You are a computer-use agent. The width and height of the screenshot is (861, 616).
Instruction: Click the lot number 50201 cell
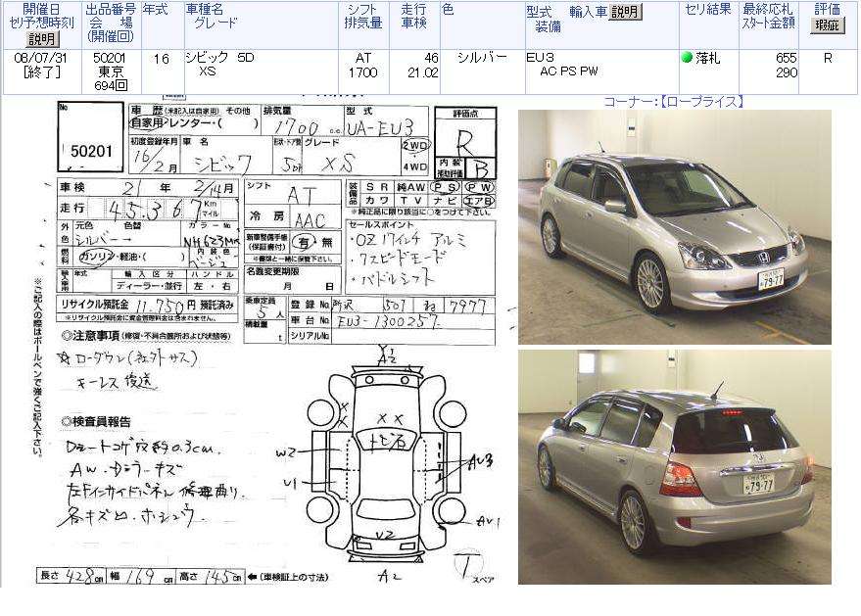tap(109, 58)
